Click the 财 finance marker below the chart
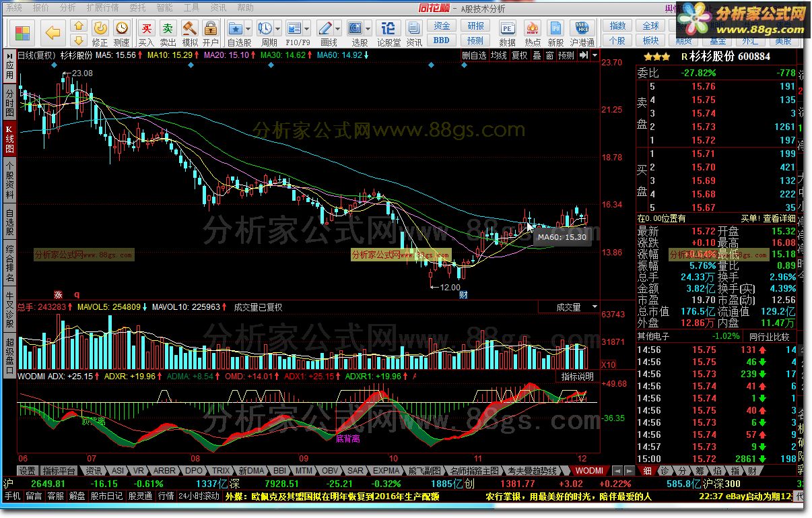 (463, 294)
